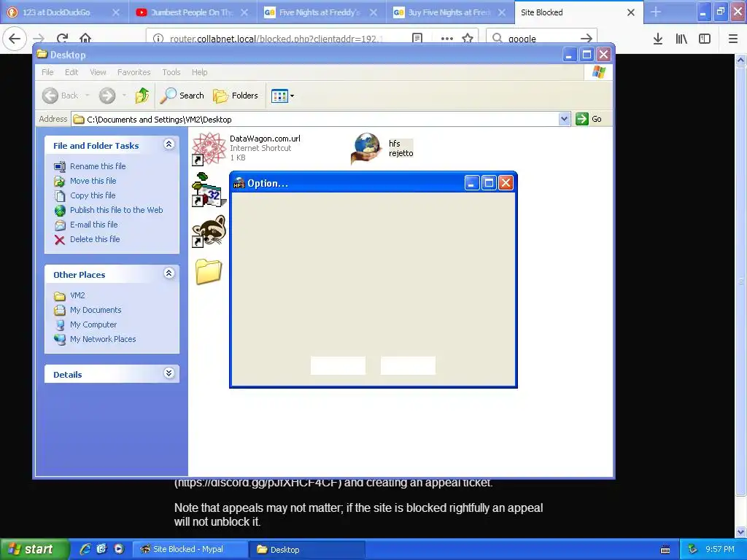Viewport: 747px width, 560px height.
Task: Click the browser back arrow
Action: point(15,39)
